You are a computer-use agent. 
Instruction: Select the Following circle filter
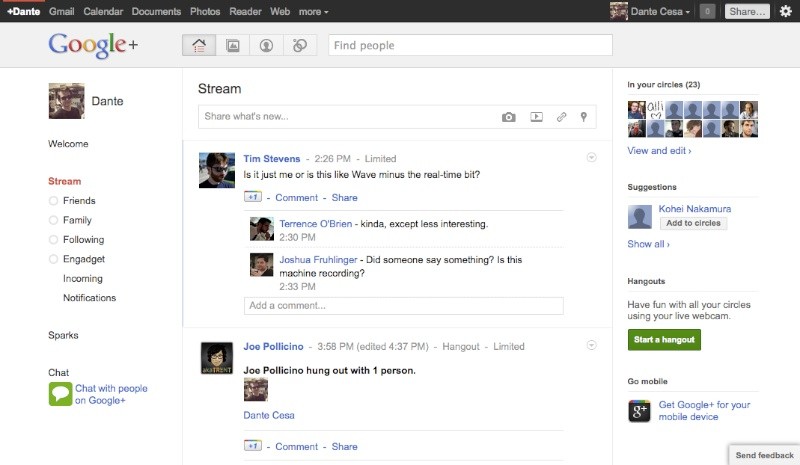tap(77, 239)
